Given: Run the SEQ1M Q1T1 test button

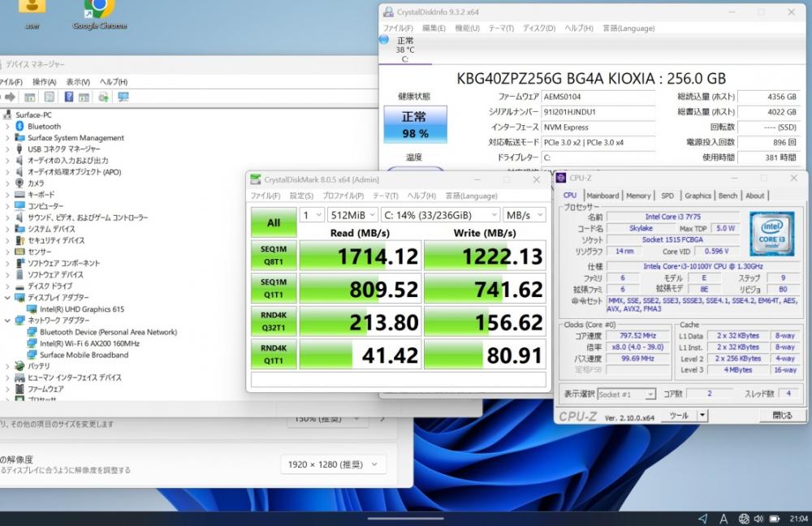Looking at the screenshot, I should tap(274, 288).
